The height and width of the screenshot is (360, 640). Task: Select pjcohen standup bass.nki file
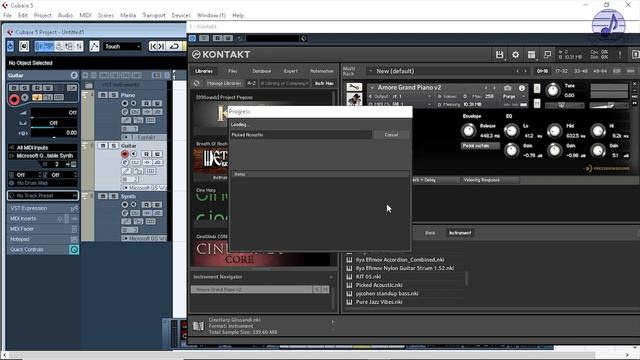pyautogui.click(x=387, y=293)
